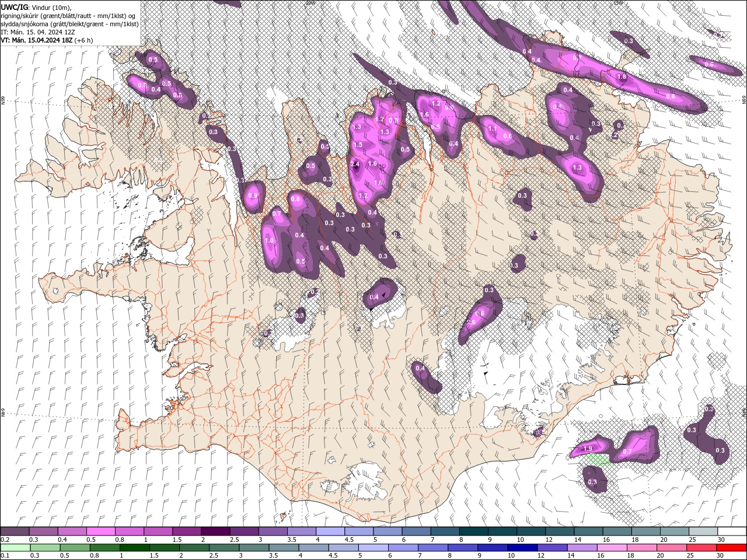Click the 1.8 precipitation value on the map

tap(622, 77)
